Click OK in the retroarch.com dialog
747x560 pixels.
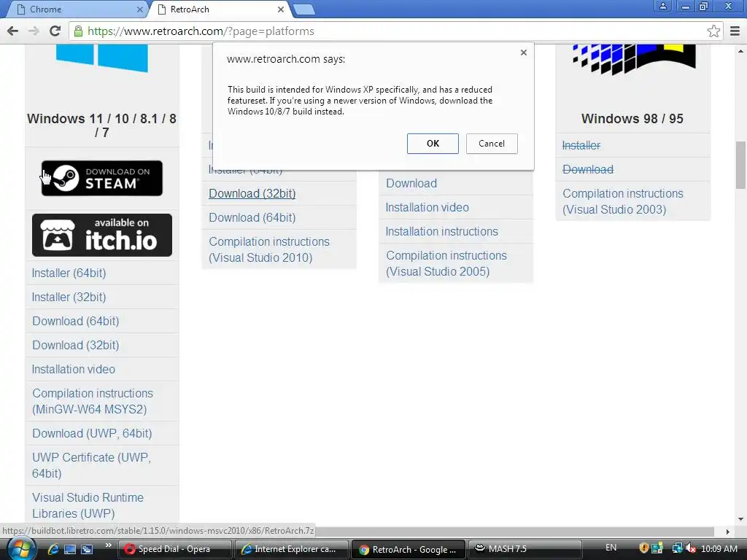pyautogui.click(x=433, y=144)
